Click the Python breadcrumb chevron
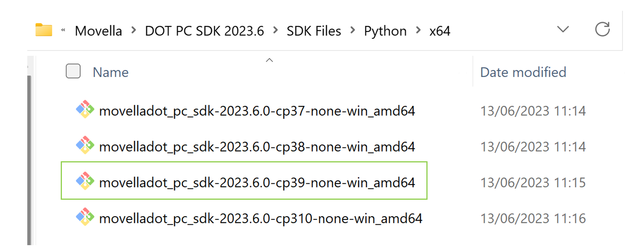The image size is (644, 249). coord(418,31)
